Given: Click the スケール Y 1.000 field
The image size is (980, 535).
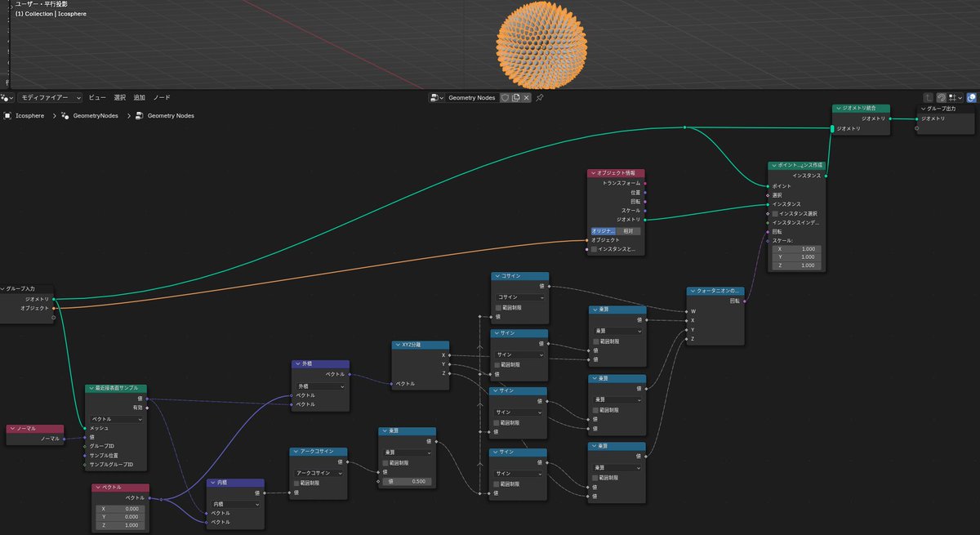Looking at the screenshot, I should (x=796, y=257).
